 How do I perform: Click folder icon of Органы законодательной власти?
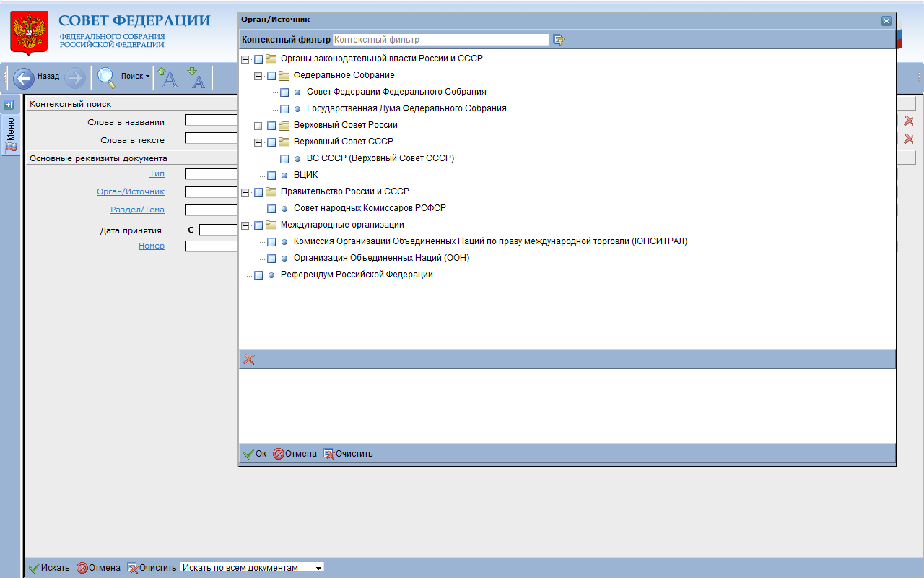coord(271,59)
